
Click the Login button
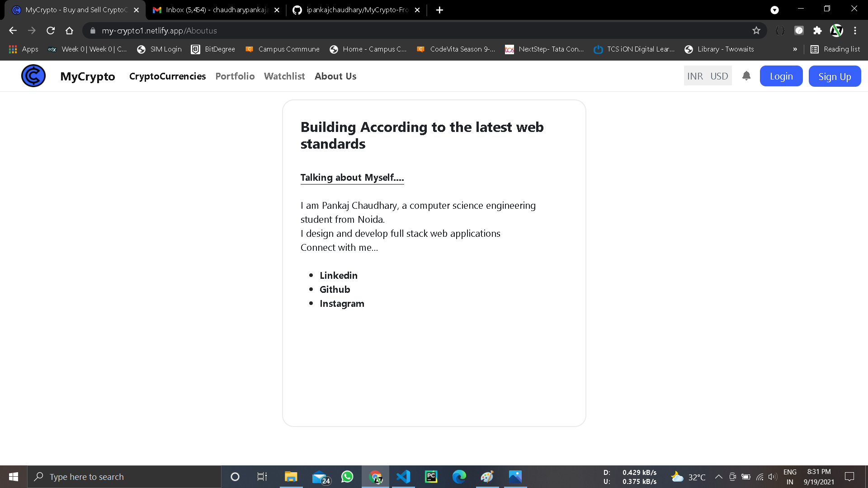click(x=781, y=76)
